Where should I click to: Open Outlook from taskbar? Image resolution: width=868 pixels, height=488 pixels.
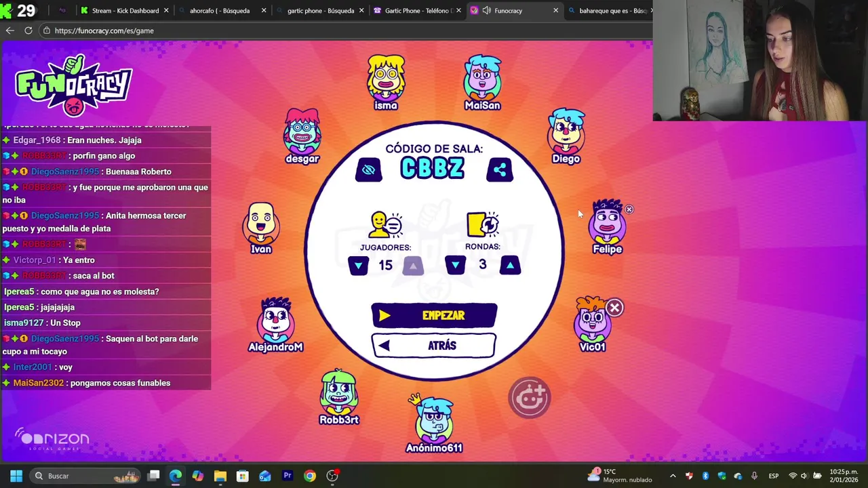(264, 476)
